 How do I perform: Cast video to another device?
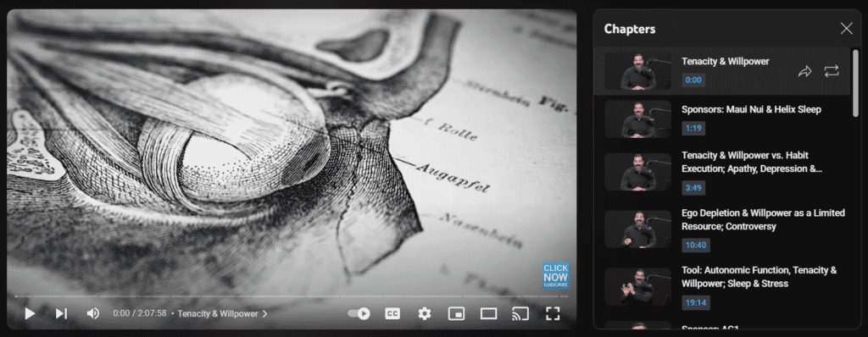[520, 314]
